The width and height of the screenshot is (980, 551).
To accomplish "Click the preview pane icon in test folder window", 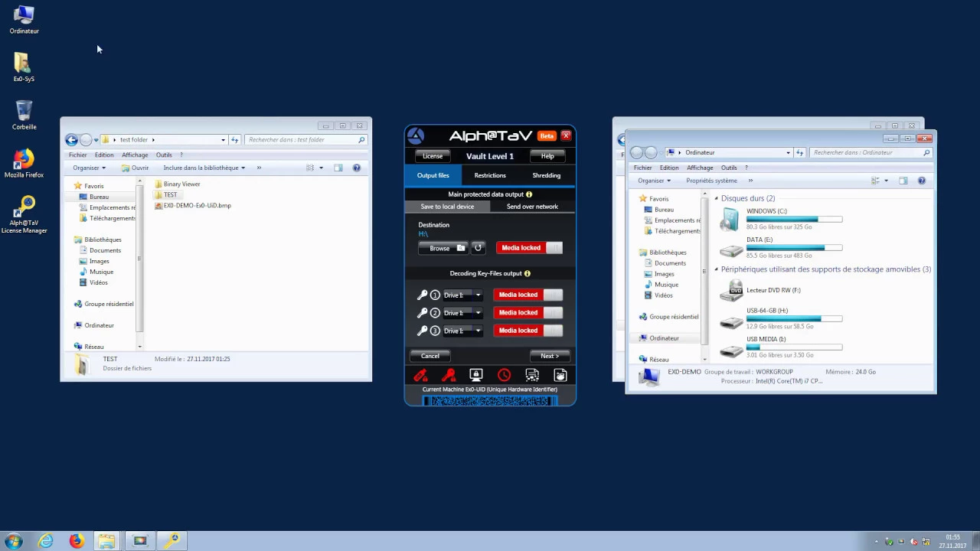I will tap(338, 168).
